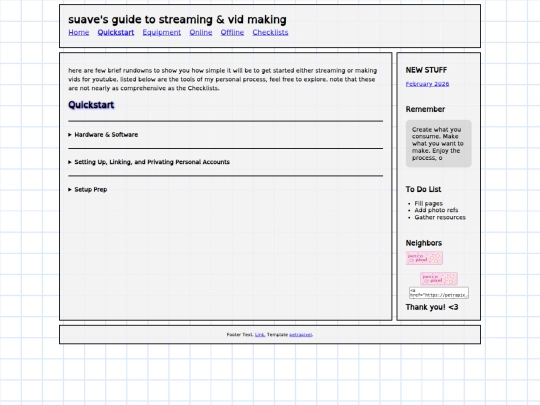
Task: Click the NEW STUFF heading
Action: click(426, 70)
